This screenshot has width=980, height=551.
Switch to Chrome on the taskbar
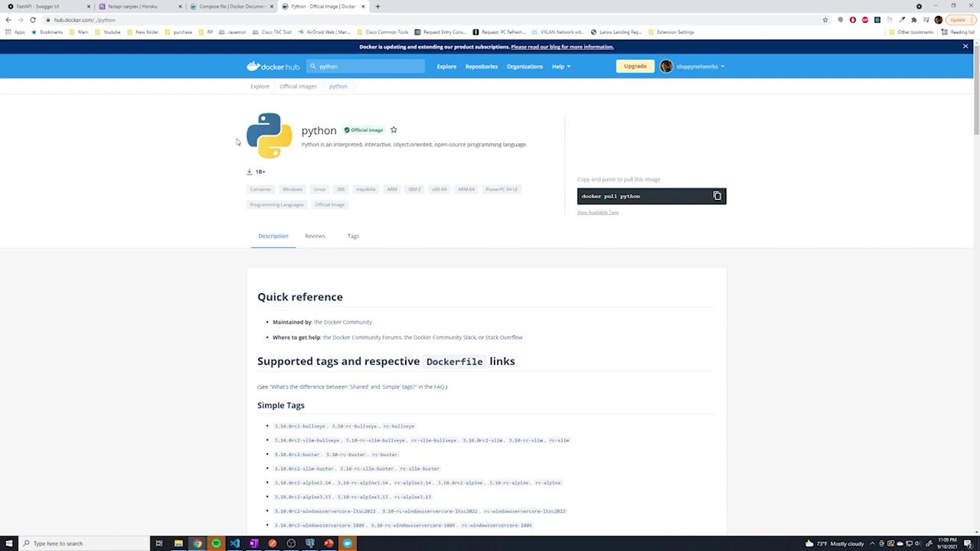pyautogui.click(x=197, y=543)
